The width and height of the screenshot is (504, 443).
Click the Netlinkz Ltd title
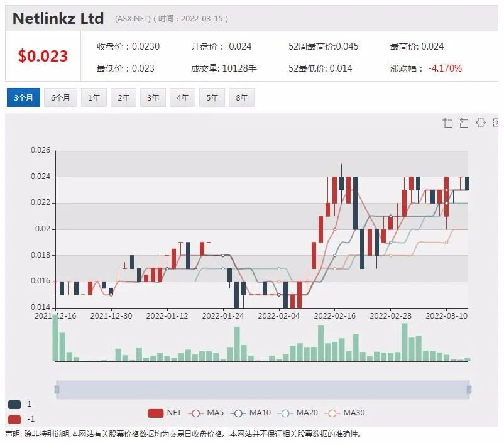click(x=58, y=18)
